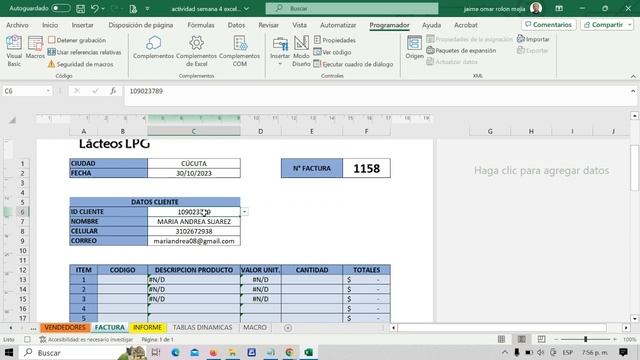Open the Automatizar tab
Viewport: 640px width, 360px height.
[338, 25]
